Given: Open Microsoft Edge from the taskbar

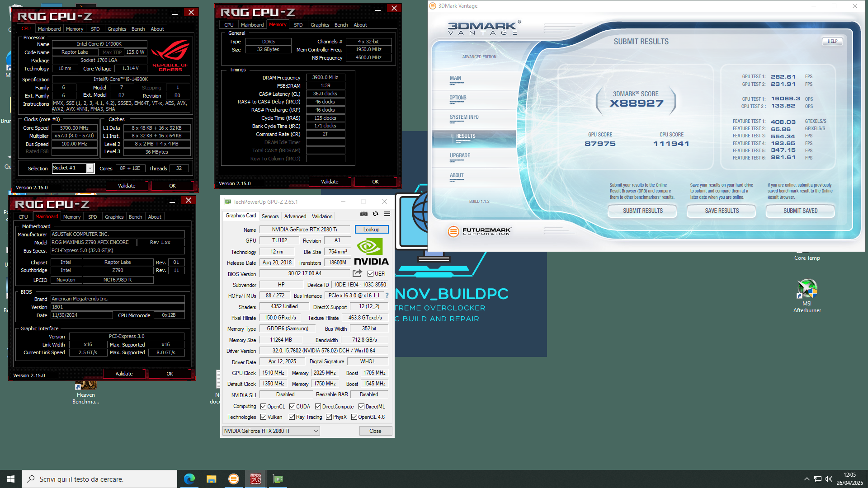Looking at the screenshot, I should 189,479.
